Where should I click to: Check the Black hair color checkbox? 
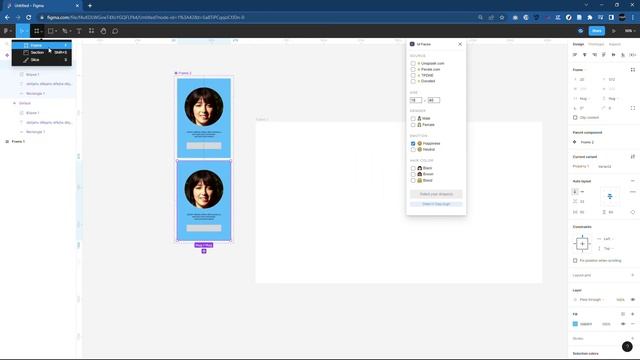[413, 168]
